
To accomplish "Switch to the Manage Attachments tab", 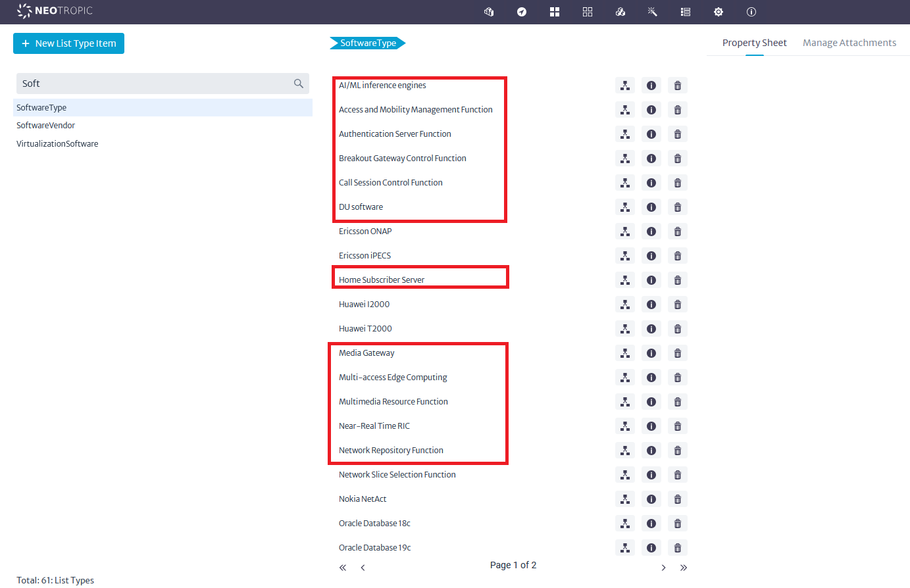I will click(x=849, y=42).
